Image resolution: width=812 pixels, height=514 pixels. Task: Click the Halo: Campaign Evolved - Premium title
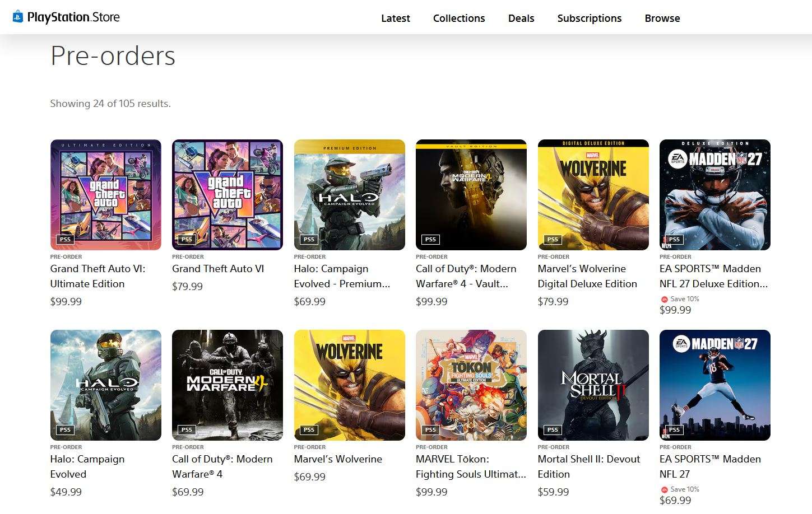[342, 276]
